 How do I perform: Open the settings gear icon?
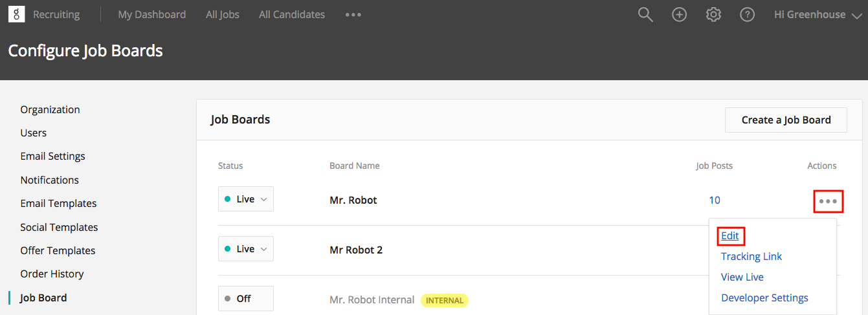(x=713, y=14)
